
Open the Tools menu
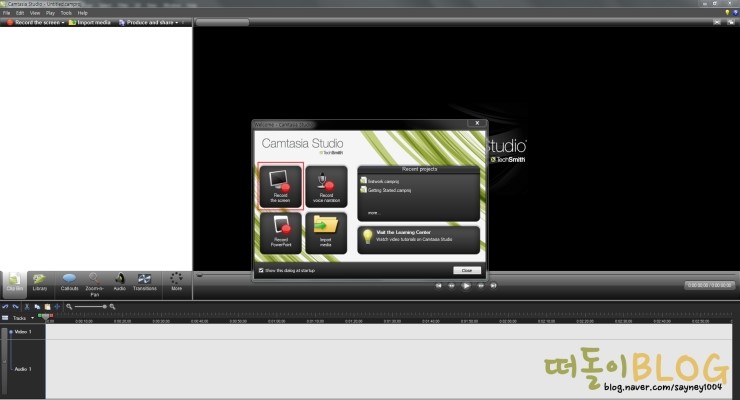coord(66,13)
